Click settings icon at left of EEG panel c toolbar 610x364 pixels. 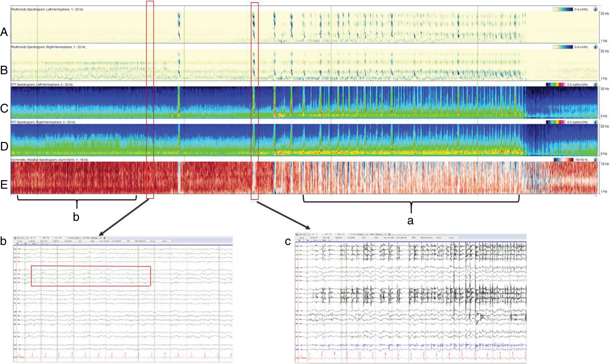click(297, 235)
